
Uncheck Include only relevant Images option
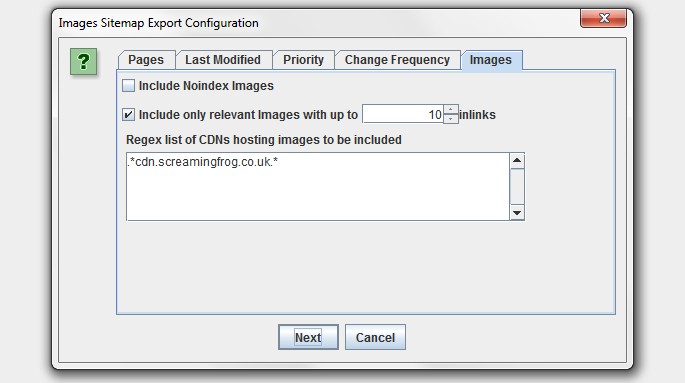(128, 115)
